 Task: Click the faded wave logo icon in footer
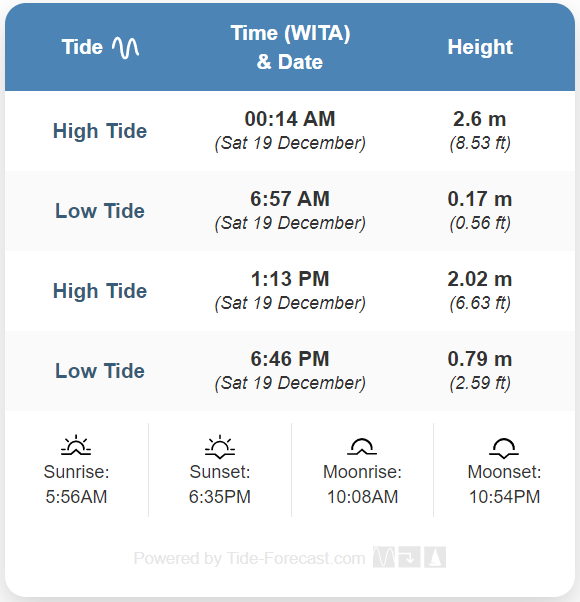coord(384,557)
